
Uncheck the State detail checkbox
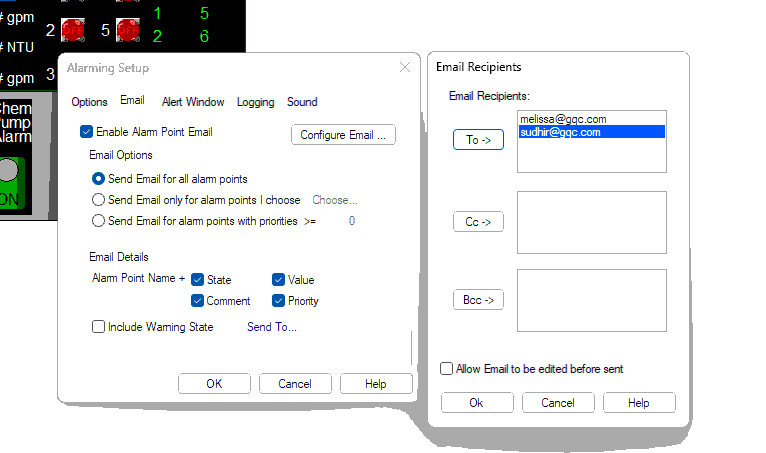[x=197, y=280]
